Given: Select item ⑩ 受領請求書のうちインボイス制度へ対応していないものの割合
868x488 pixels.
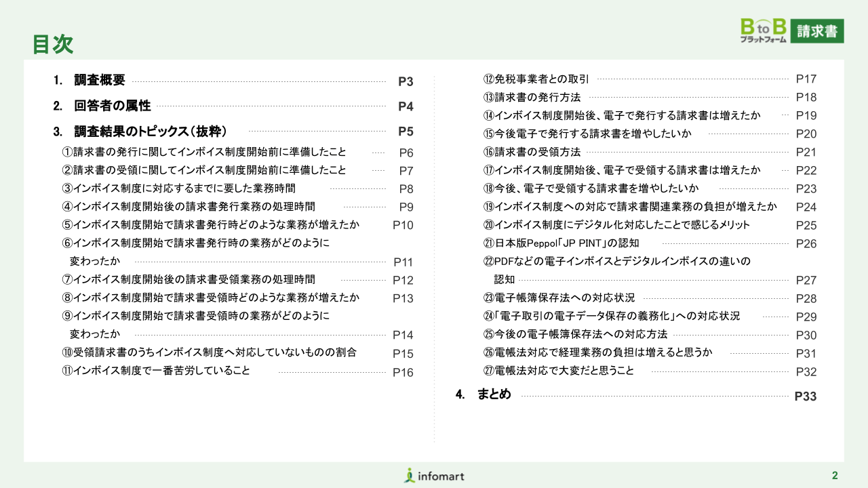Looking at the screenshot, I should [x=209, y=352].
